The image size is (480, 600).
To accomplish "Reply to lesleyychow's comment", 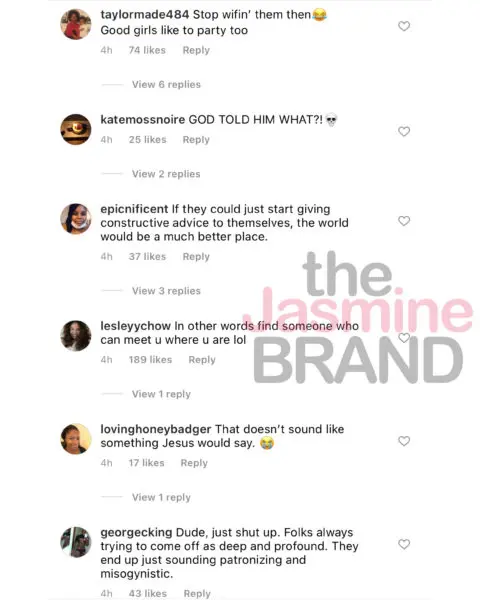I will (x=202, y=360).
